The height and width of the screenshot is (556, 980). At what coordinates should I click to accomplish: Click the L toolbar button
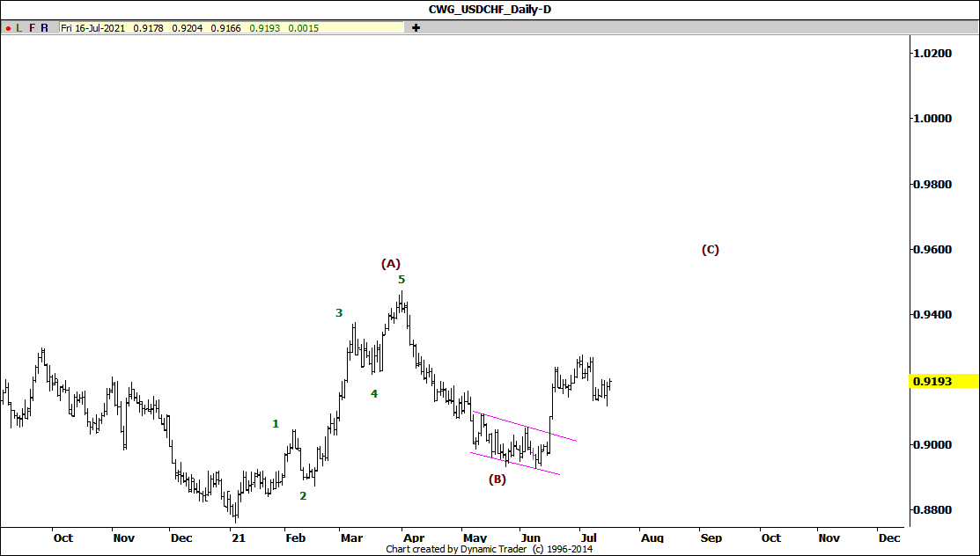coord(19,28)
